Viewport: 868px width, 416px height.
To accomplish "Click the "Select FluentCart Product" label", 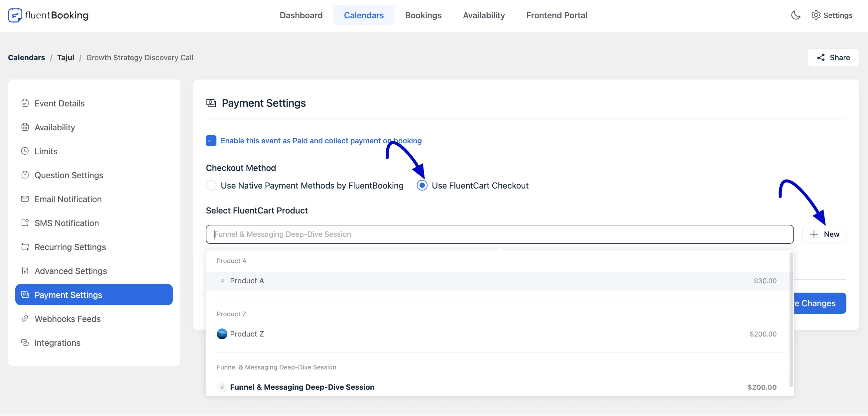I will point(257,210).
